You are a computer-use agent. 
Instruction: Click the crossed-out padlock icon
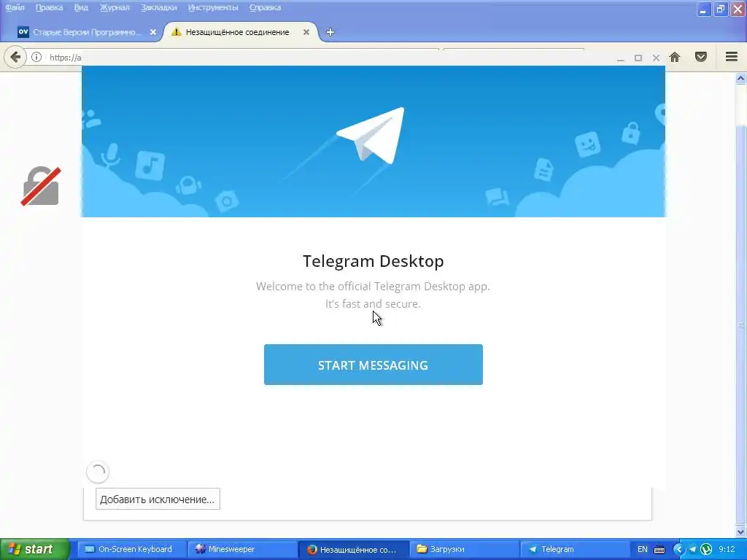(41, 186)
